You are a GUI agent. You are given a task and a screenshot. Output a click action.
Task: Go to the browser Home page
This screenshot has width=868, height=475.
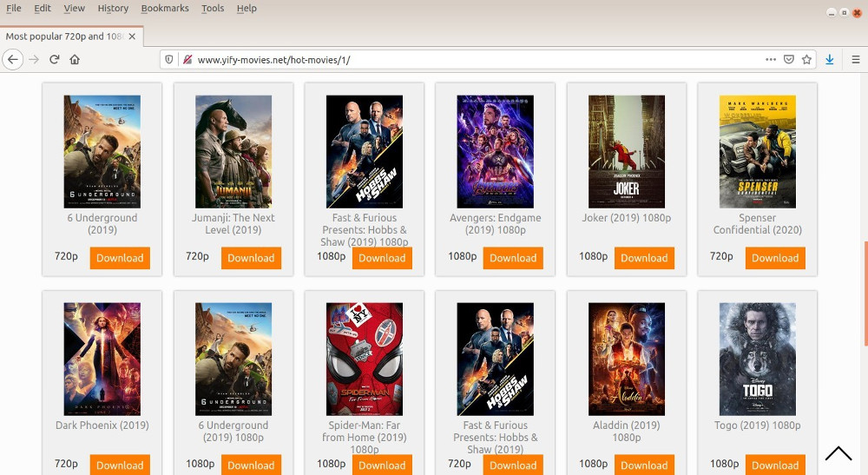pos(75,59)
